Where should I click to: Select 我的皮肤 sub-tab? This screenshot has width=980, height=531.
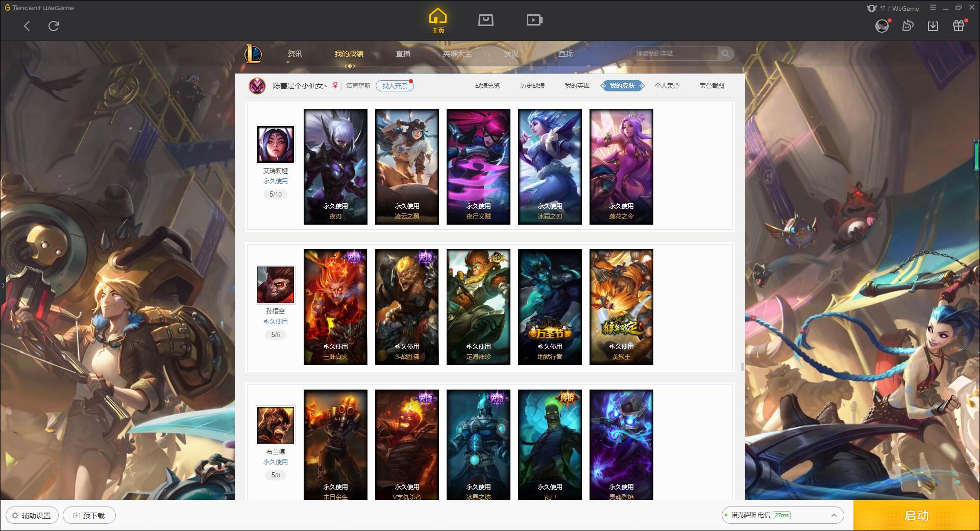622,86
